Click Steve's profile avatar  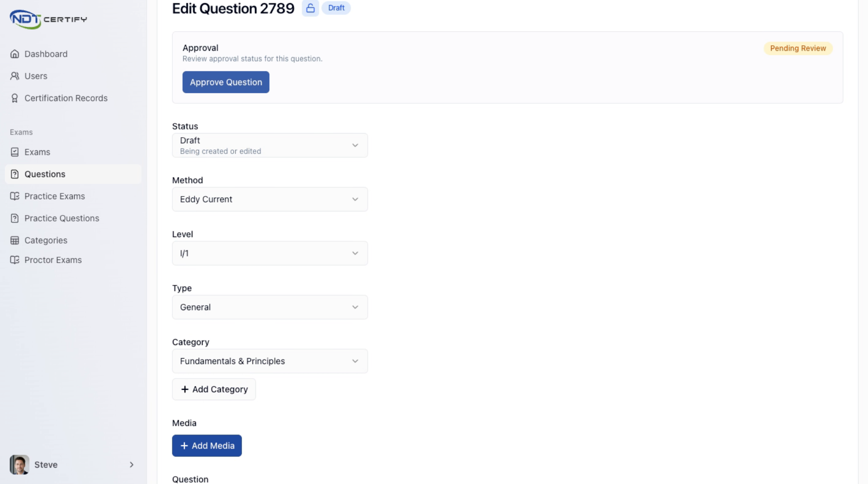click(x=19, y=465)
